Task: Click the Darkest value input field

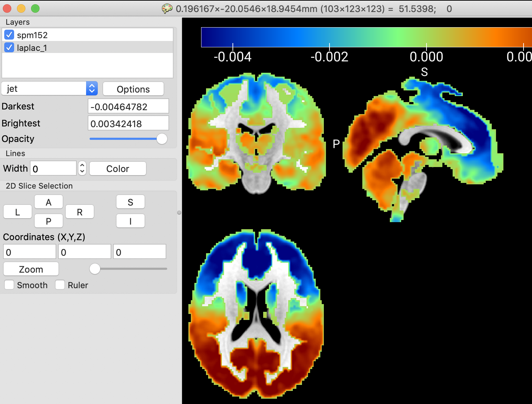Action: tap(128, 106)
